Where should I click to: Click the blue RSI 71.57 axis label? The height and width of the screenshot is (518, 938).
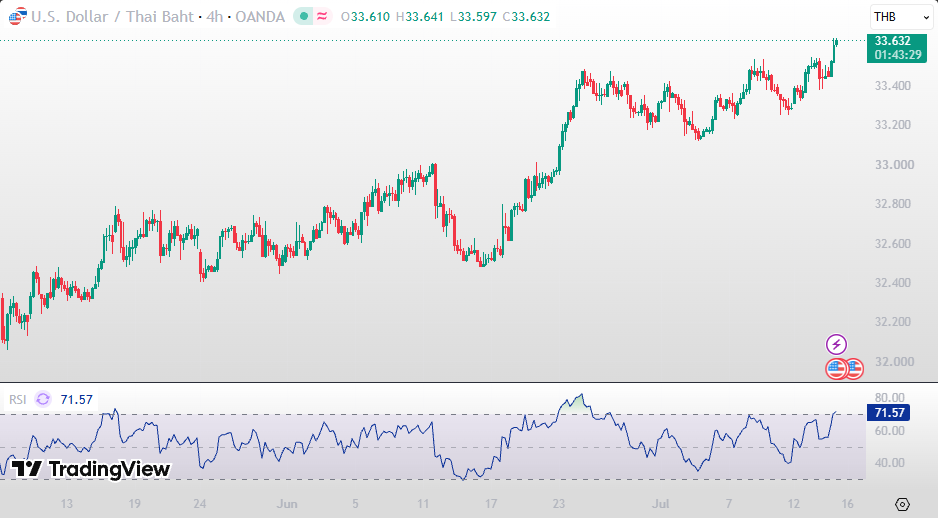click(x=888, y=413)
